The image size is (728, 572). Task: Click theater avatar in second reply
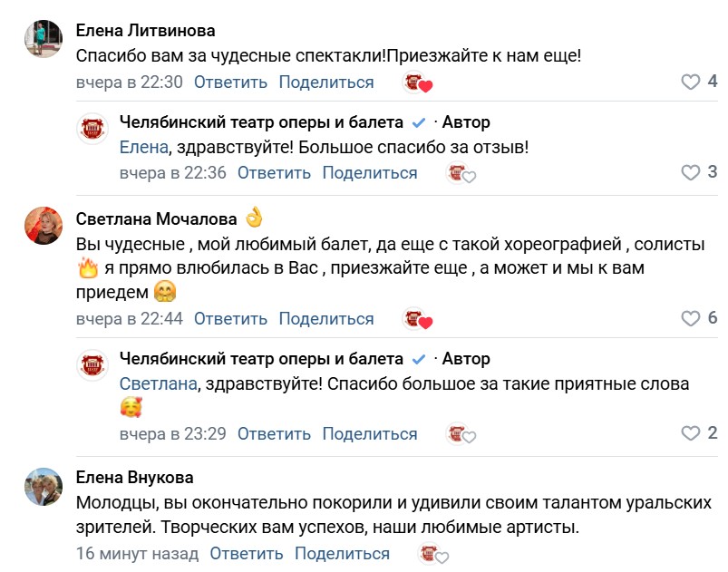coord(93,364)
